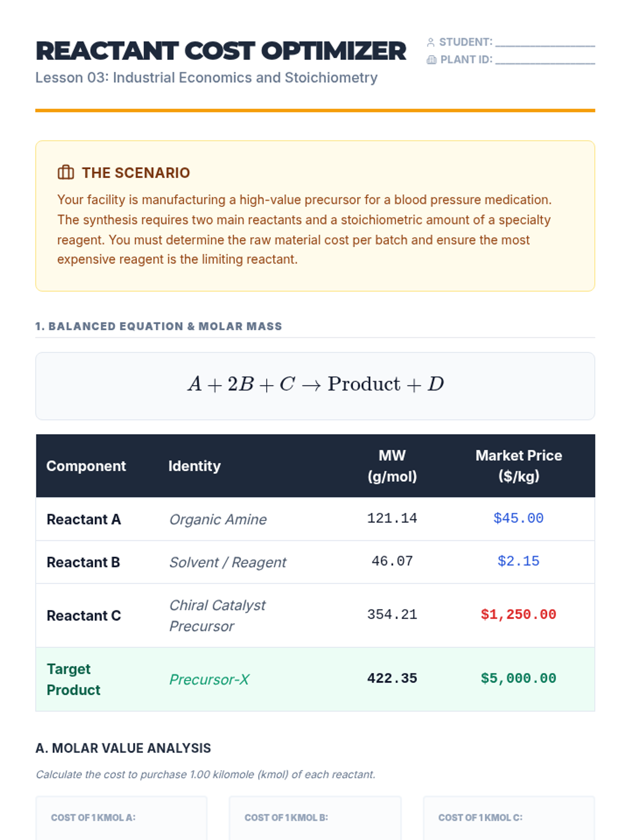The height and width of the screenshot is (840, 630).
Task: Click the Reactant A row label
Action: (x=84, y=519)
